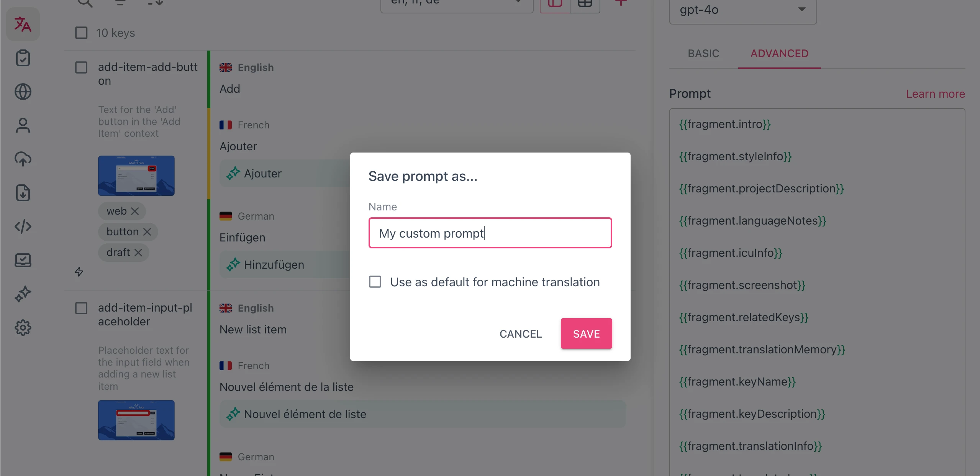The image size is (980, 476).
Task: Enable 'Use as default for machine translation'
Action: point(375,282)
